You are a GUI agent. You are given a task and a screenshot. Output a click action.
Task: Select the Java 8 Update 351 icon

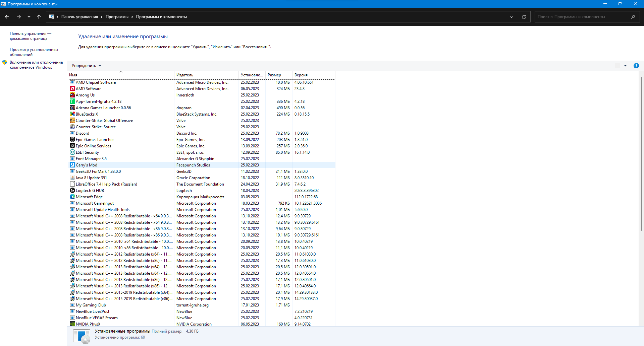click(x=72, y=178)
